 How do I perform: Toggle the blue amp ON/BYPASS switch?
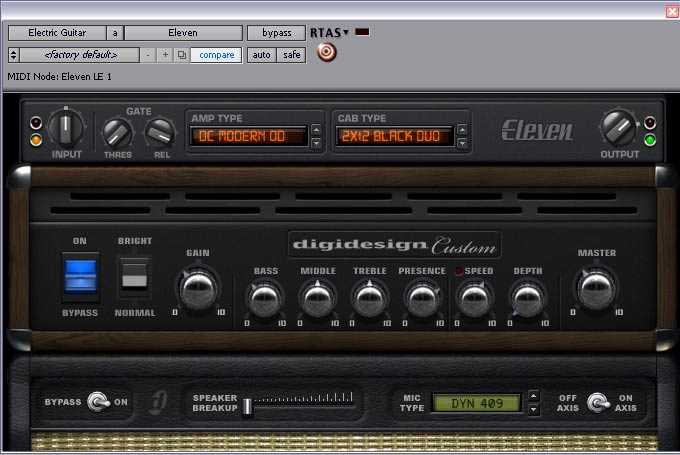coord(80,277)
